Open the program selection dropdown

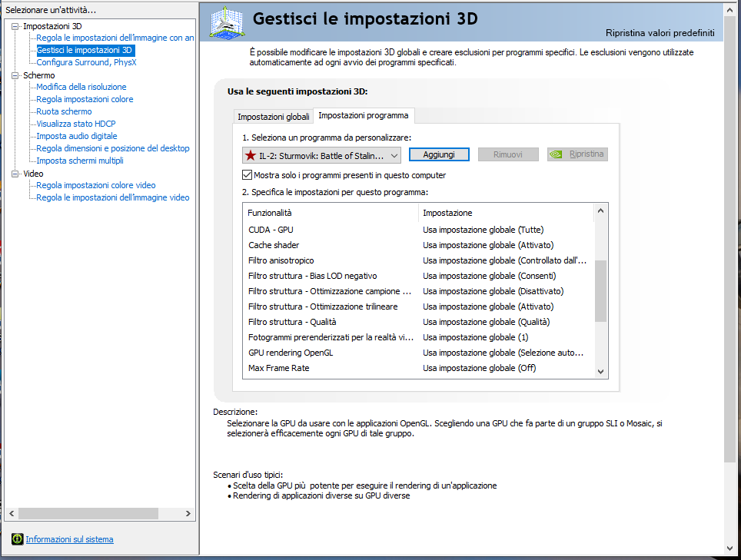[321, 155]
